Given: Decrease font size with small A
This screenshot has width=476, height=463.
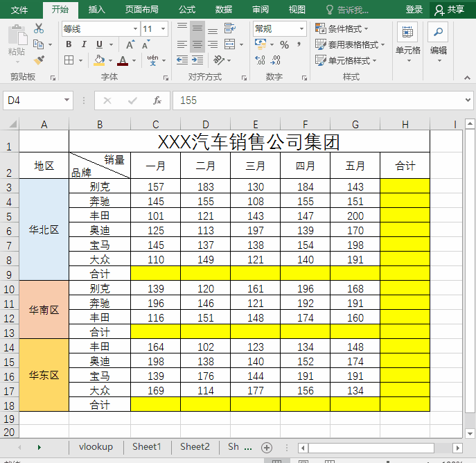Looking at the screenshot, I should click(x=146, y=44).
